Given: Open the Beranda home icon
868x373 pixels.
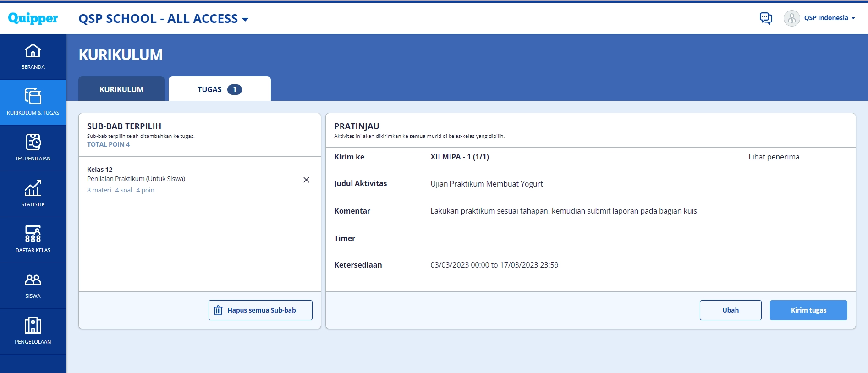Looking at the screenshot, I should point(33,51).
